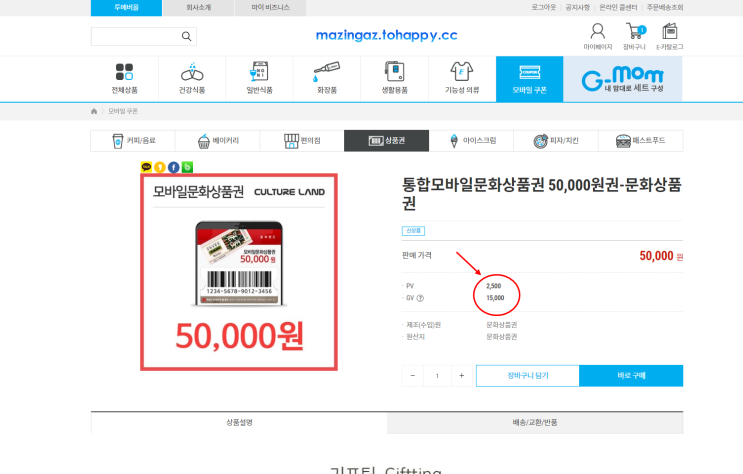
Task: Click the 바로 구매 button
Action: (631, 376)
